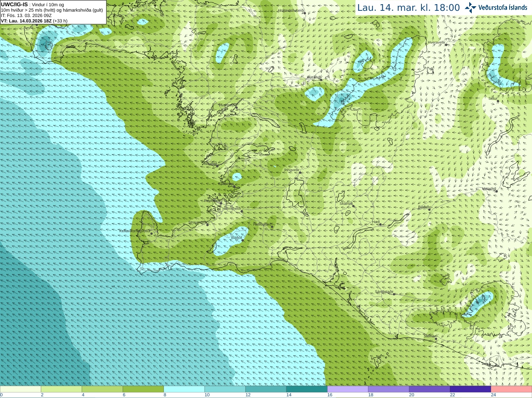Click the legend value '8'

click(x=165, y=395)
